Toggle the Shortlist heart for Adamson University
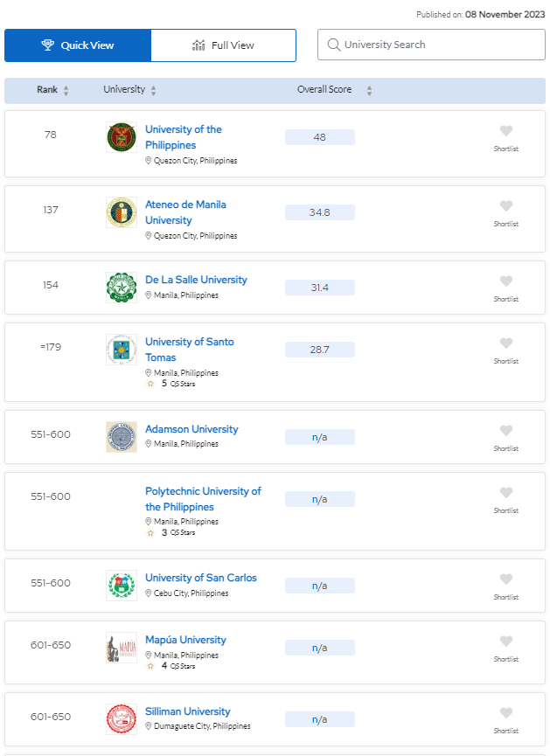This screenshot has width=550, height=756. (x=505, y=431)
